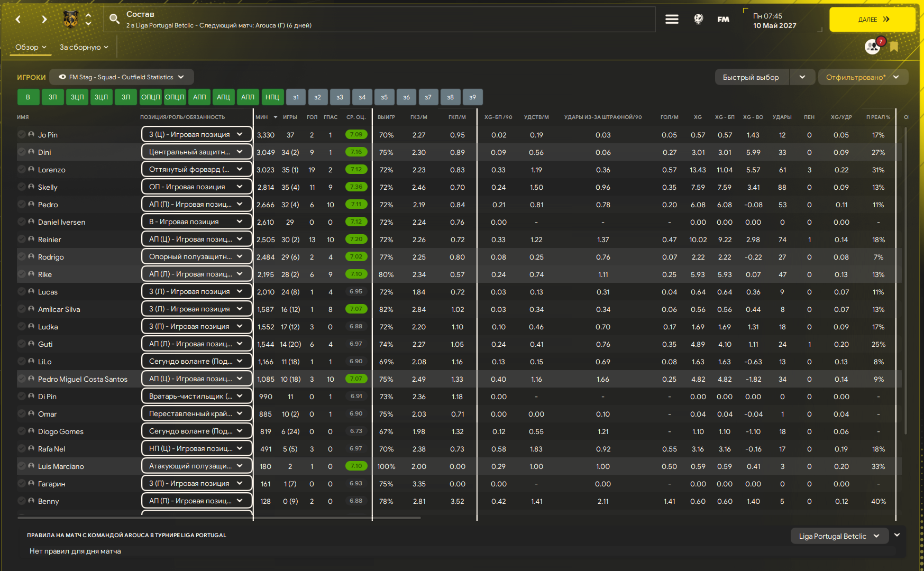Viewport: 924px width, 571px height.
Task: Open notifications icon with badge 7
Action: (873, 47)
